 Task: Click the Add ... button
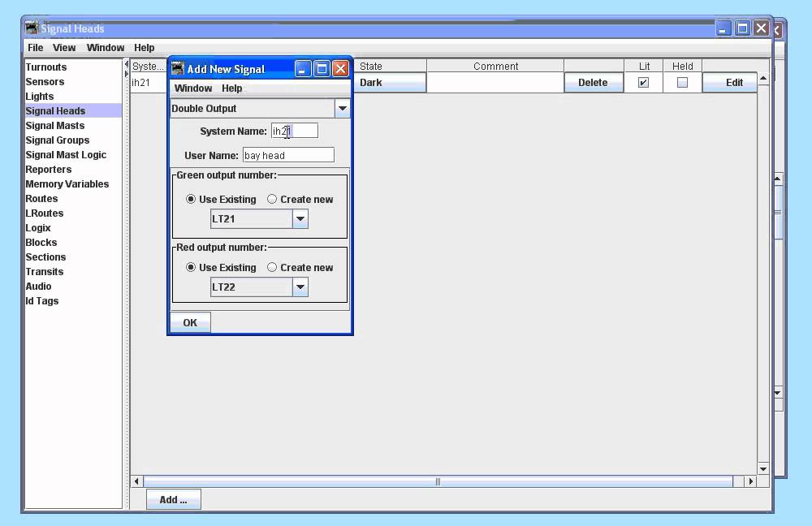[x=174, y=499]
